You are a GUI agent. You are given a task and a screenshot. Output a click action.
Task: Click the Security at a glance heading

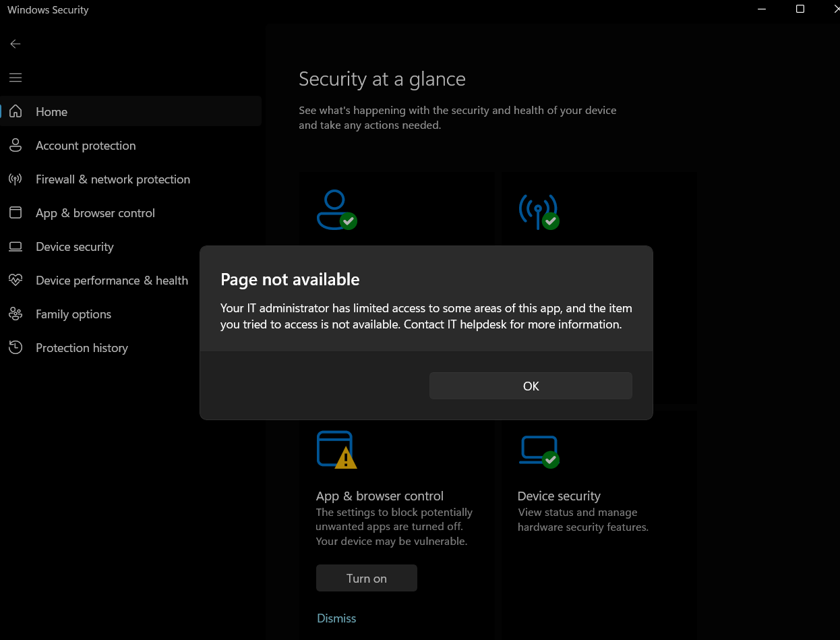click(x=382, y=79)
